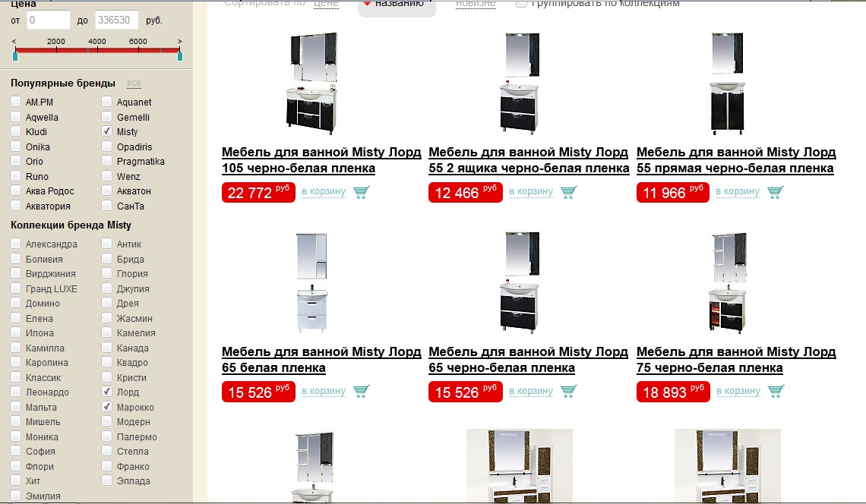Click cart icon next to 12 466 price

[568, 192]
